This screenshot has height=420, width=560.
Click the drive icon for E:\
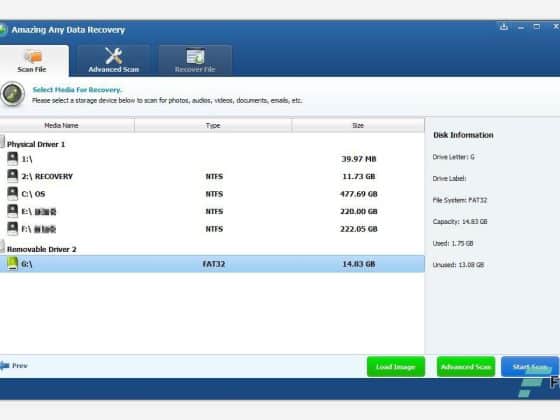coord(12,211)
